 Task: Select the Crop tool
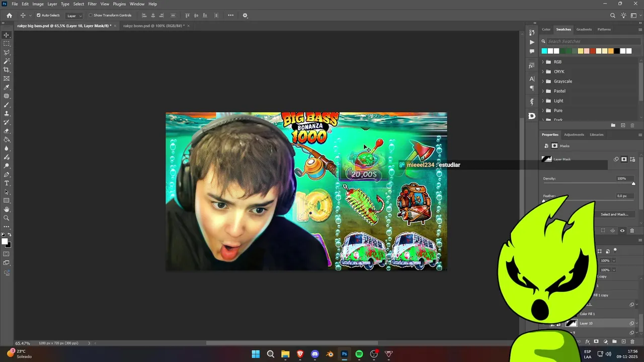point(7,70)
